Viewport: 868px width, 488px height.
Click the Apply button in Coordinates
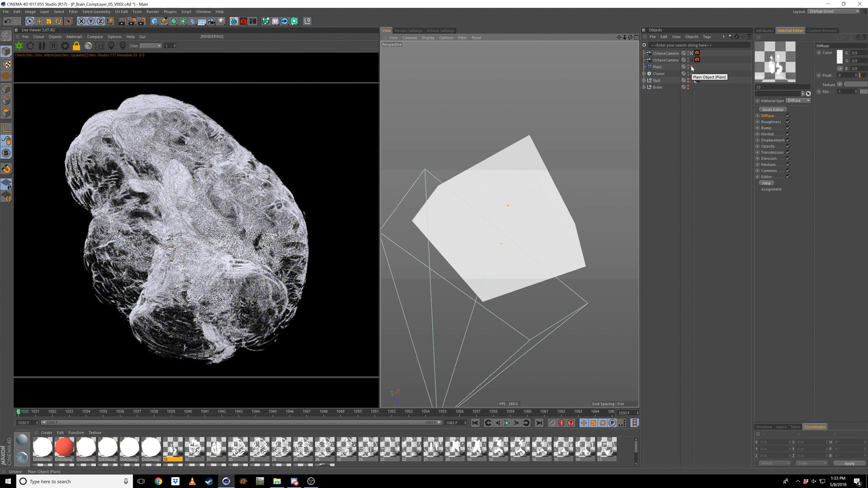point(849,464)
